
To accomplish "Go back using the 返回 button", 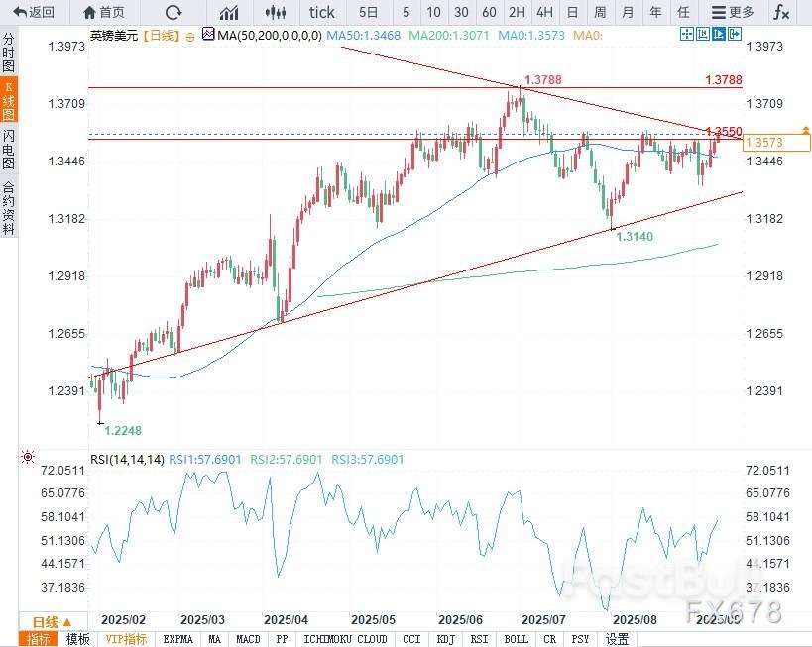I will [34, 12].
